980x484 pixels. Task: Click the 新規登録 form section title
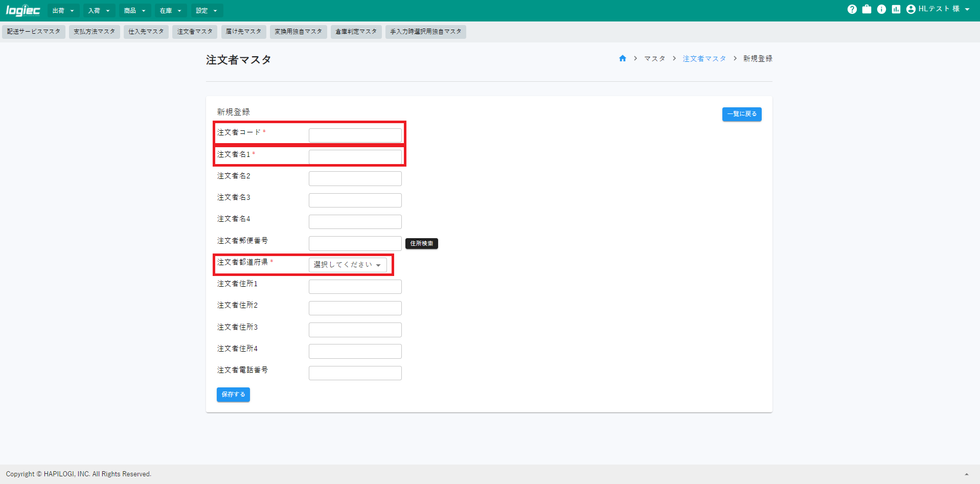pos(233,112)
